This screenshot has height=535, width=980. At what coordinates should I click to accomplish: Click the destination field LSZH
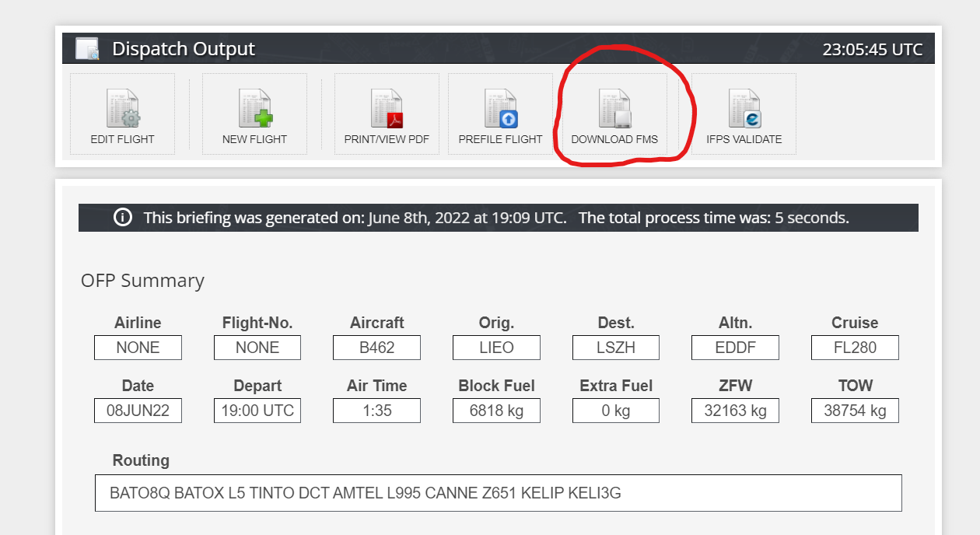616,348
